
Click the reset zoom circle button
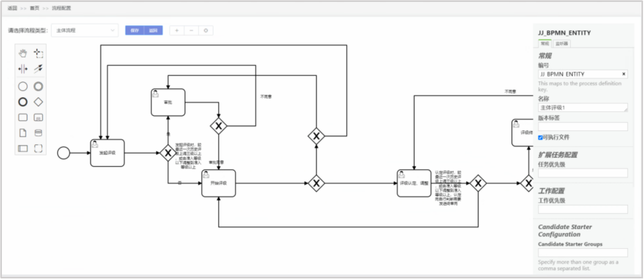[206, 31]
